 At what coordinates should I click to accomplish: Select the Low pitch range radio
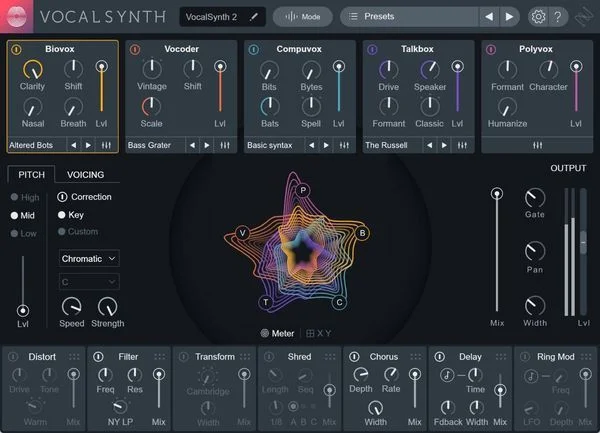pyautogui.click(x=14, y=233)
